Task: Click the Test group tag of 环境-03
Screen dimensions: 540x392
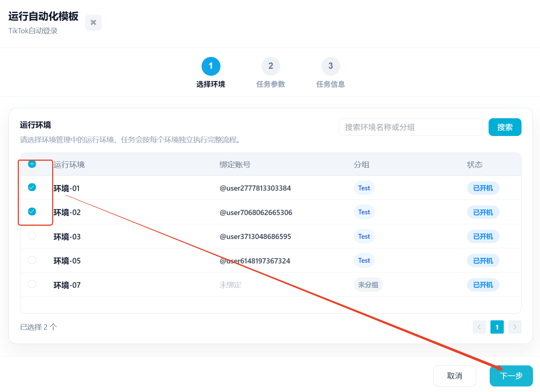Action: 364,236
